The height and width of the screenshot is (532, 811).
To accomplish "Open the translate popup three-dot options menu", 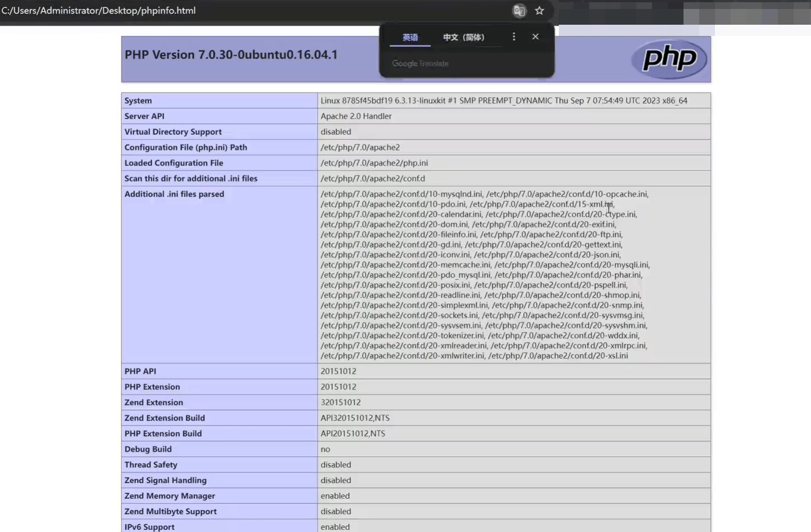I will tap(513, 37).
